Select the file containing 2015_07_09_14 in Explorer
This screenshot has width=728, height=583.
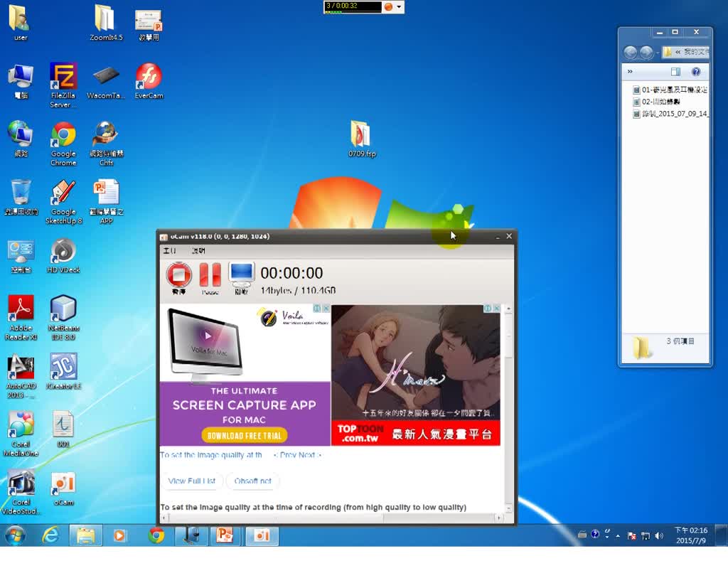(670, 114)
